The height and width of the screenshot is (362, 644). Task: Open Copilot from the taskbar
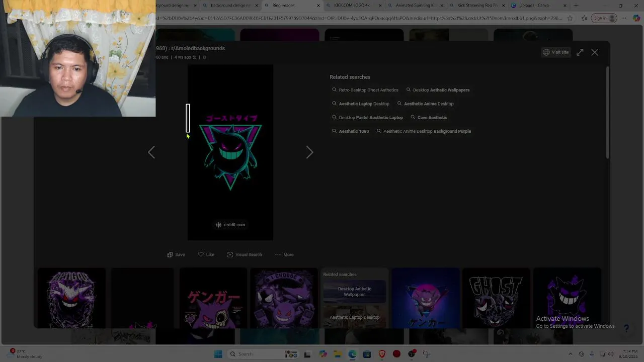coord(323,354)
